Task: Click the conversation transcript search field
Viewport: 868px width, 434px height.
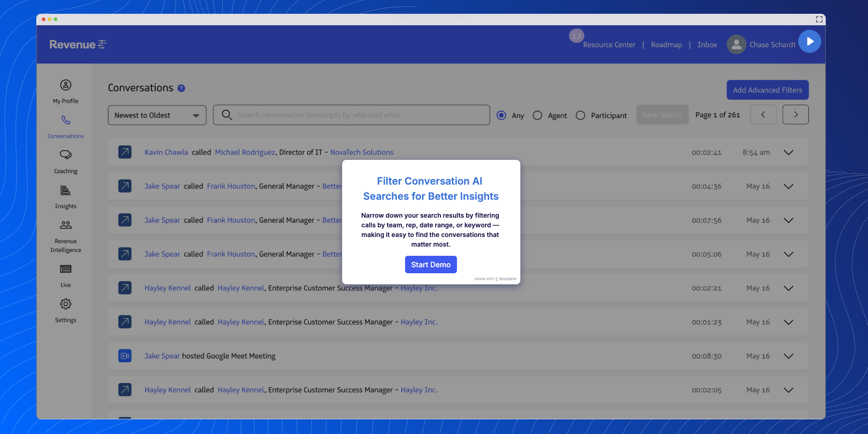Action: pos(351,115)
